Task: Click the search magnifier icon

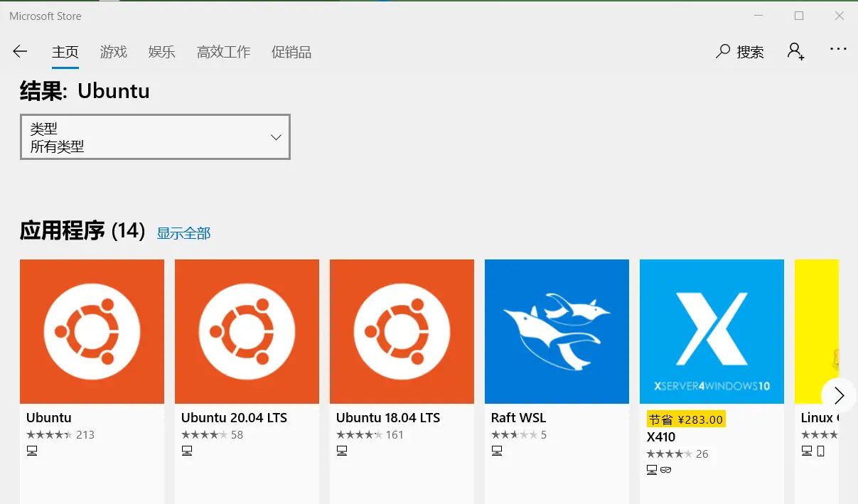Action: point(722,51)
